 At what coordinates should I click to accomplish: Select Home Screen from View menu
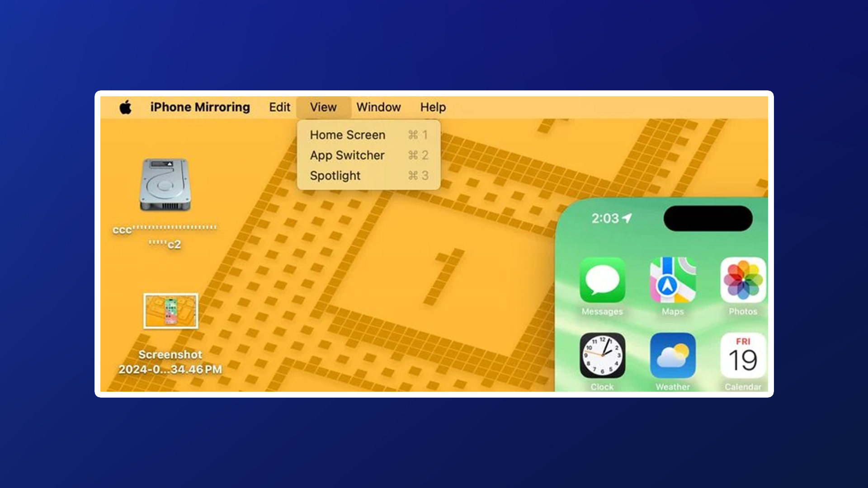tap(348, 135)
